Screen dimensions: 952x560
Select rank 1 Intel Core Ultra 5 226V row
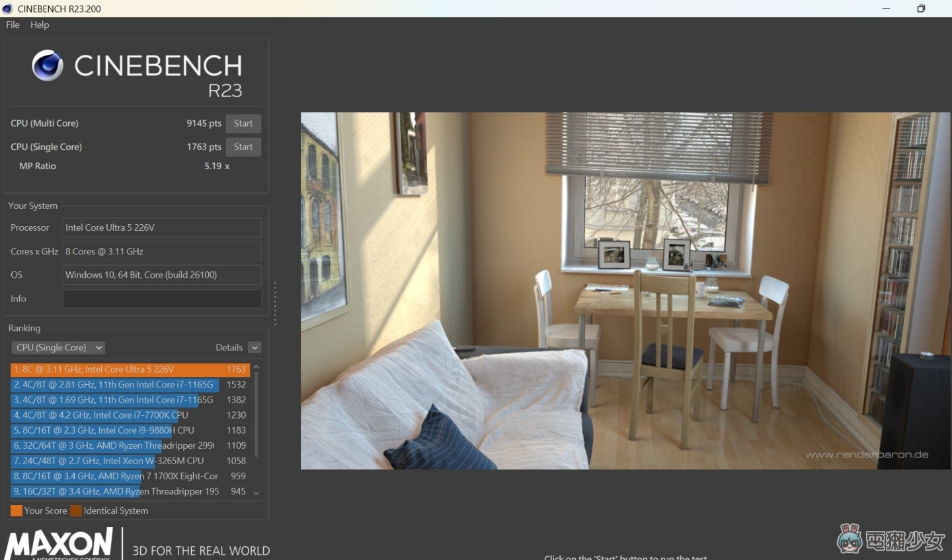(x=130, y=370)
